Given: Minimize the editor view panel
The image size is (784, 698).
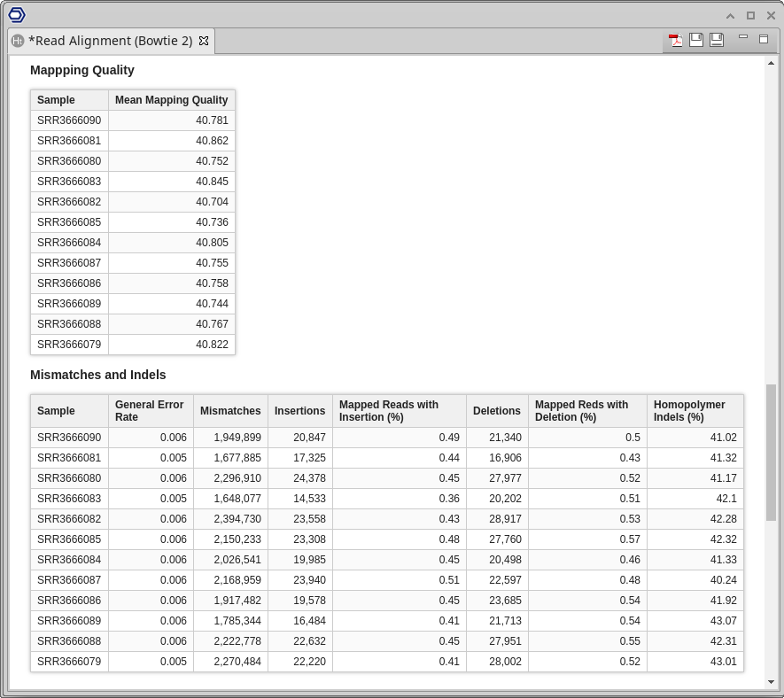Looking at the screenshot, I should [743, 38].
